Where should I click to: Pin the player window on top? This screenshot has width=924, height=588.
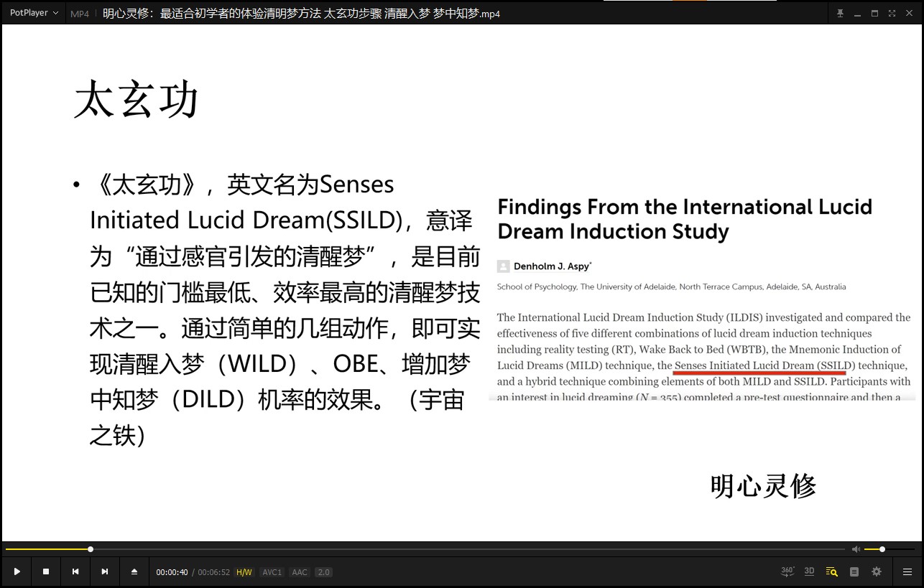pyautogui.click(x=840, y=13)
